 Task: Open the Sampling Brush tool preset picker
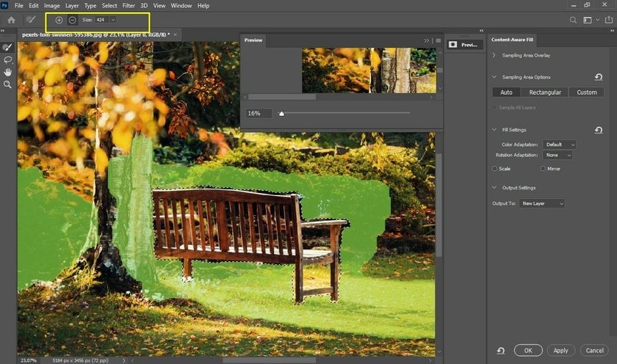[x=30, y=20]
